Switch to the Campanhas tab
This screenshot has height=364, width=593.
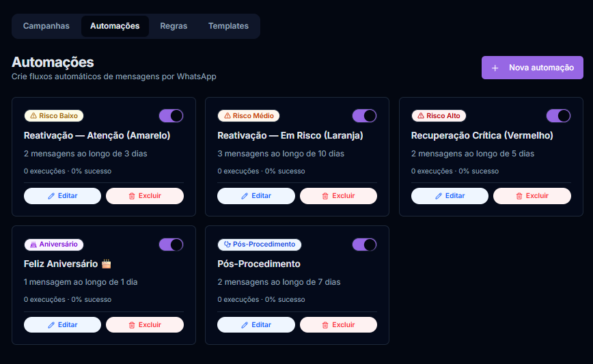click(x=46, y=26)
